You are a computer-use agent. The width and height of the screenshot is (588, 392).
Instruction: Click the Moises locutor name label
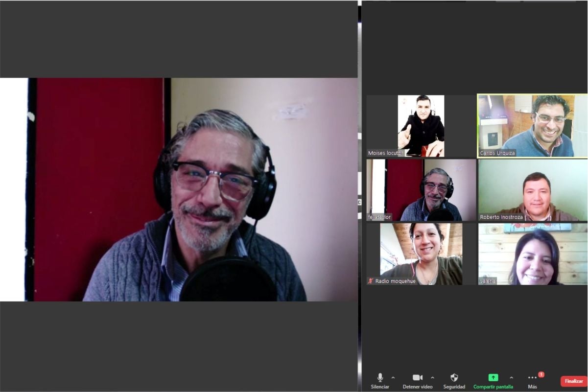tap(385, 153)
